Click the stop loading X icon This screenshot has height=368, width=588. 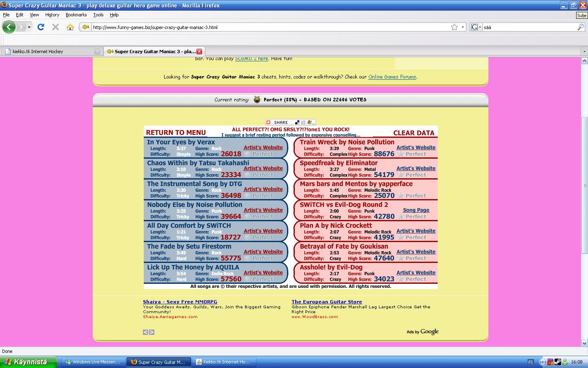pos(56,27)
